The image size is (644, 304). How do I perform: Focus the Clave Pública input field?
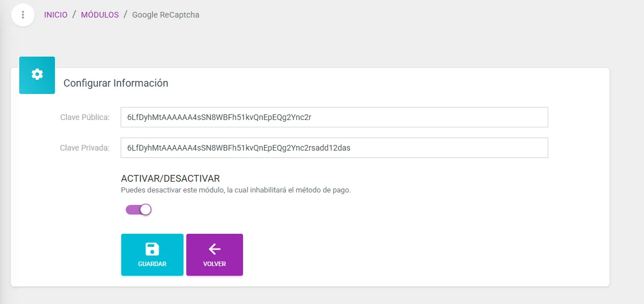click(x=334, y=117)
